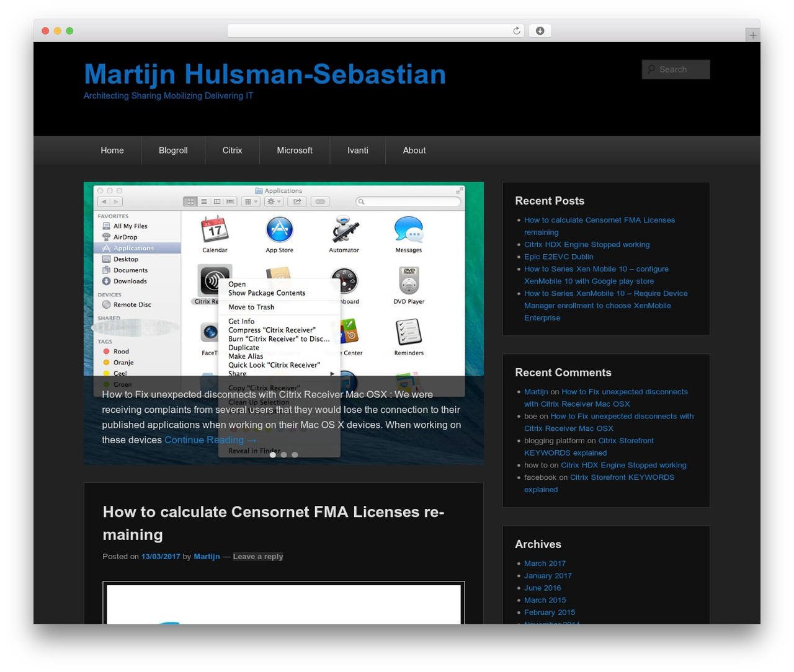794x672 pixels.
Task: Click the browser reload icon
Action: click(516, 31)
